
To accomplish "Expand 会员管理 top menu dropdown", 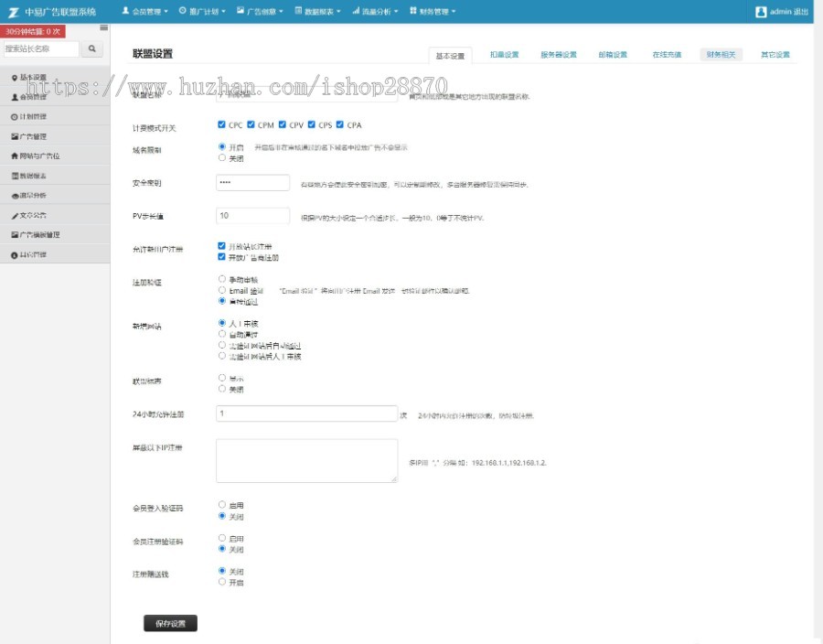I will click(144, 11).
